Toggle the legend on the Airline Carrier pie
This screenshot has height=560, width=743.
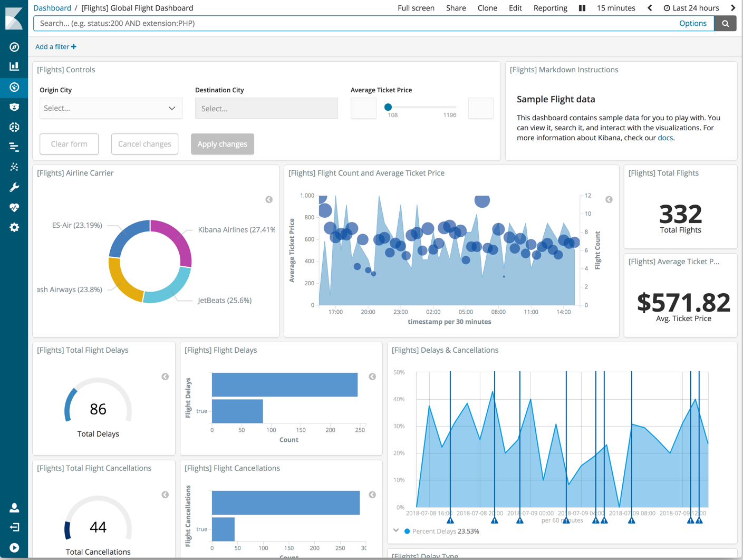(269, 200)
